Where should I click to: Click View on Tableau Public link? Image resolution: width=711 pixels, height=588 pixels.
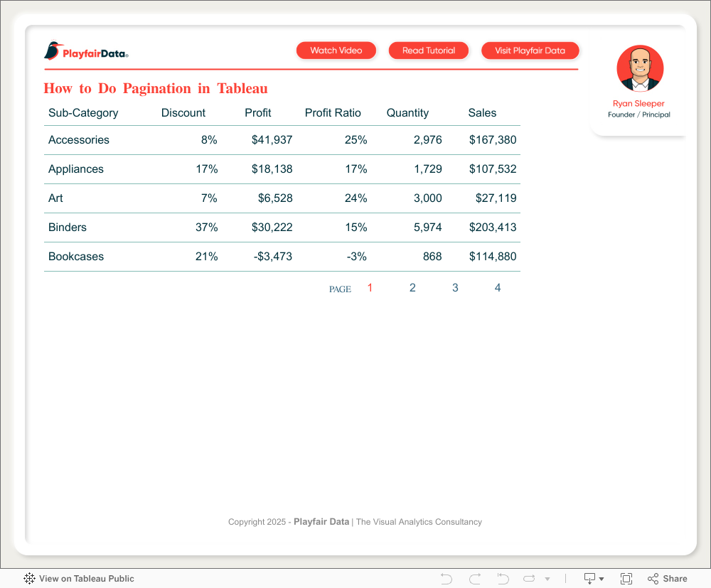(x=86, y=579)
